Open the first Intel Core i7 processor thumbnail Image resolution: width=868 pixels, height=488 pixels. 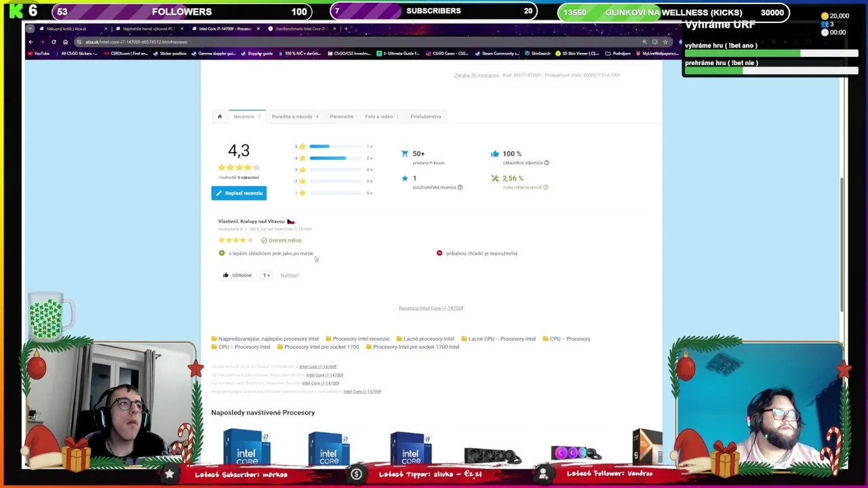click(247, 447)
